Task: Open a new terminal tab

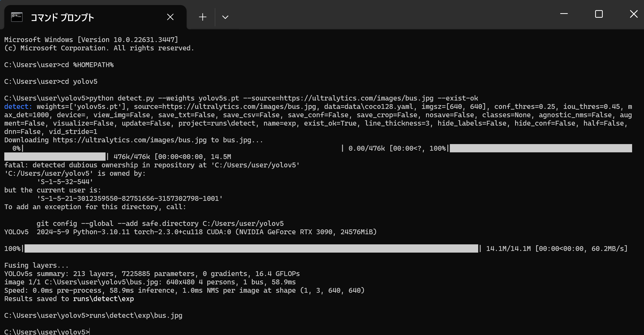Action: coord(203,17)
